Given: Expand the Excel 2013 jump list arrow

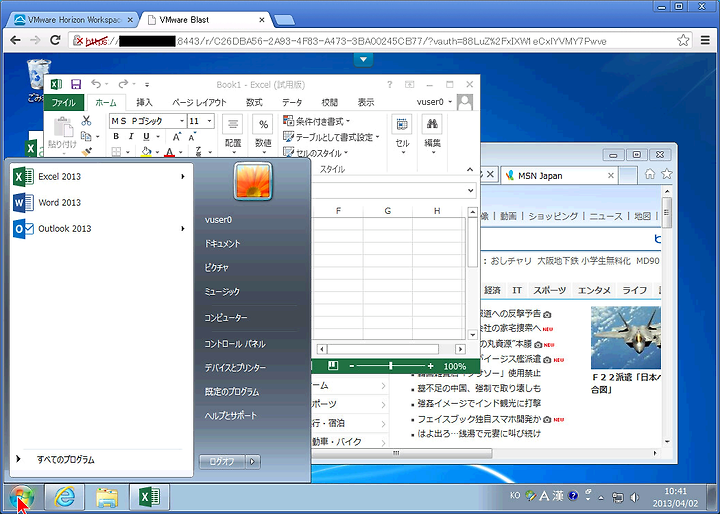Looking at the screenshot, I should (x=183, y=176).
